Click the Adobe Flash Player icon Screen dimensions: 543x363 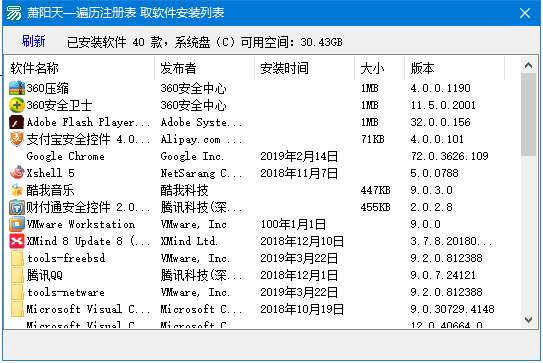[17, 122]
